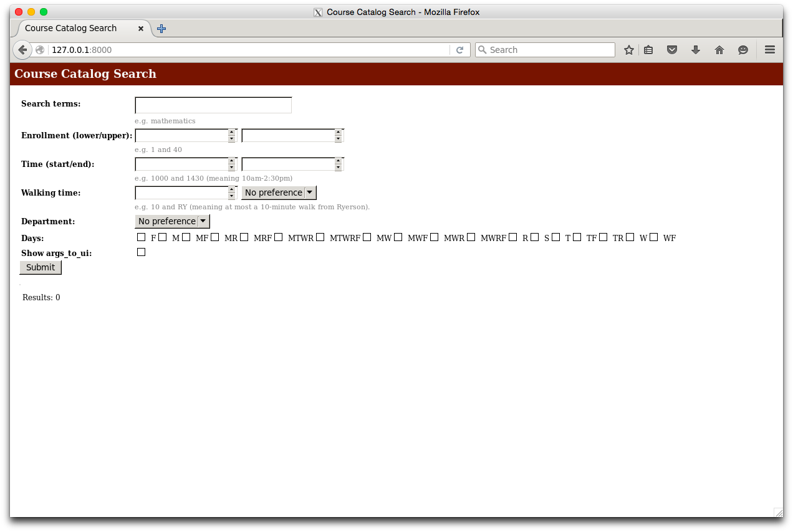The image size is (793, 532).
Task: Expand the Department dropdown
Action: pyautogui.click(x=172, y=221)
